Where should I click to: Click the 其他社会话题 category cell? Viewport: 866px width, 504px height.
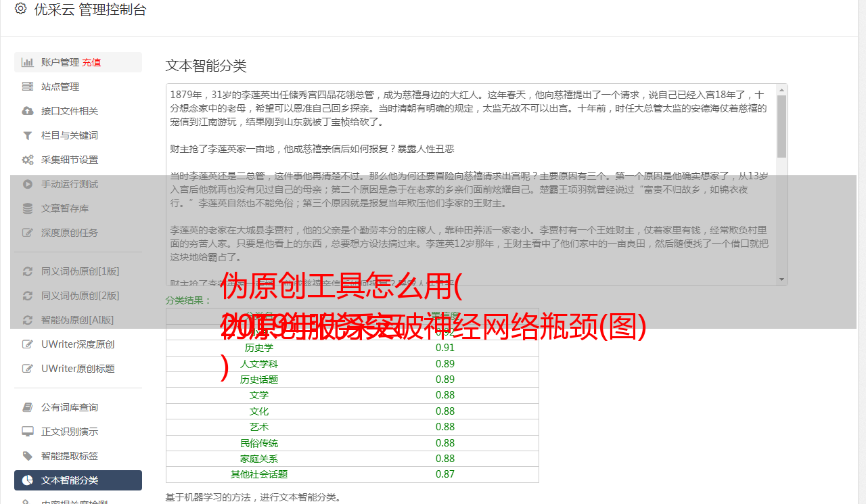click(259, 474)
